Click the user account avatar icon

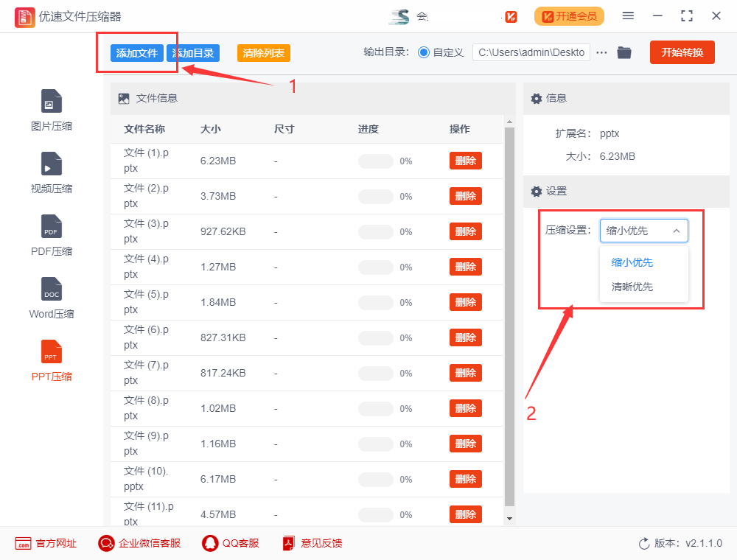click(399, 17)
